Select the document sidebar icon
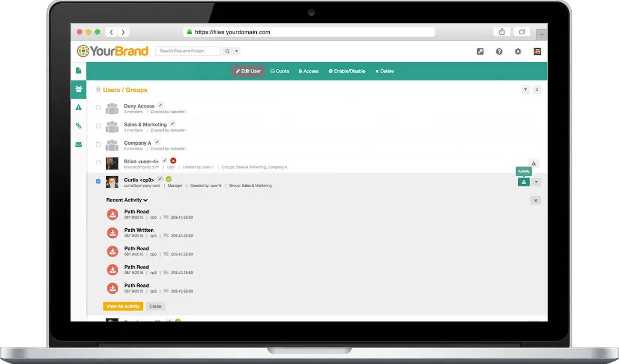 [78, 70]
